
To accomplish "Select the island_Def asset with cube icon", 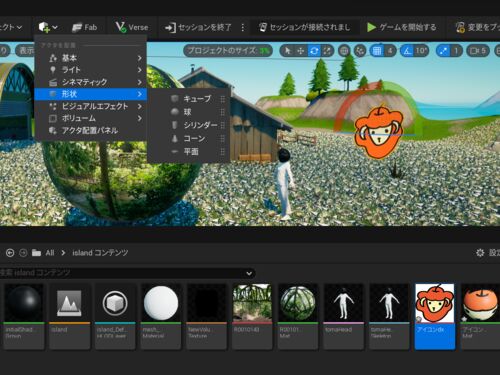I will 115,316.
